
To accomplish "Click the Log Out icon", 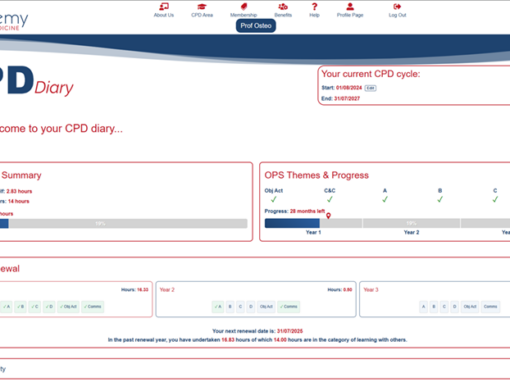I will pyautogui.click(x=397, y=7).
